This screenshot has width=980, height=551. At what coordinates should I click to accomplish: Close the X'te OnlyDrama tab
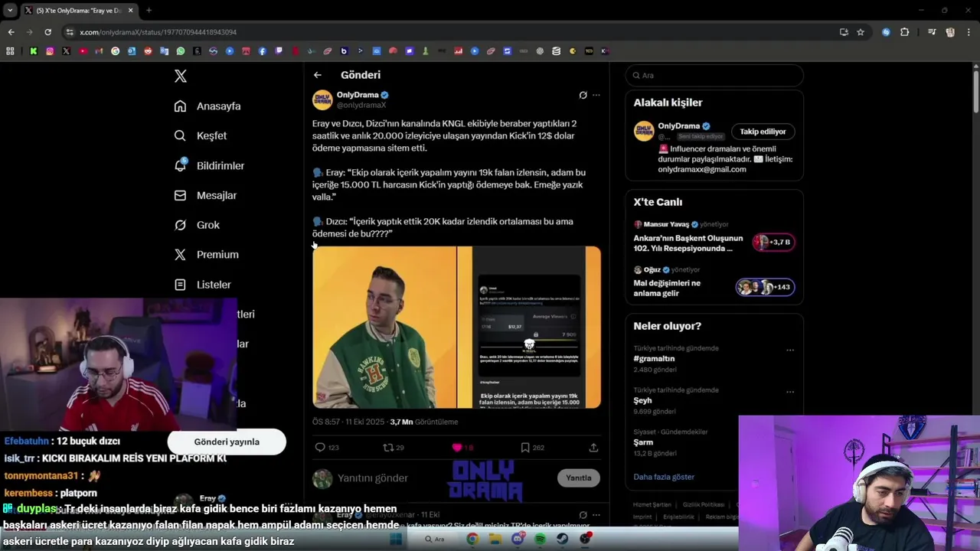[x=131, y=10]
